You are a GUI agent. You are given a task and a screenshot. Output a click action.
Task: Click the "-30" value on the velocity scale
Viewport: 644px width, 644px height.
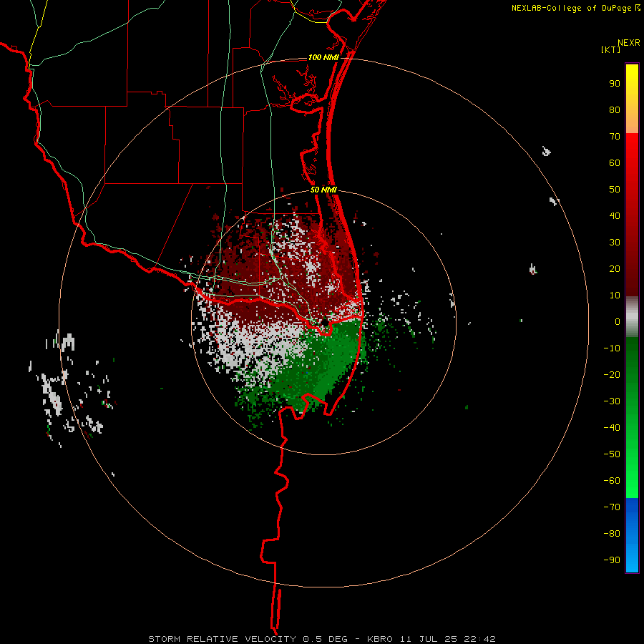tap(612, 401)
